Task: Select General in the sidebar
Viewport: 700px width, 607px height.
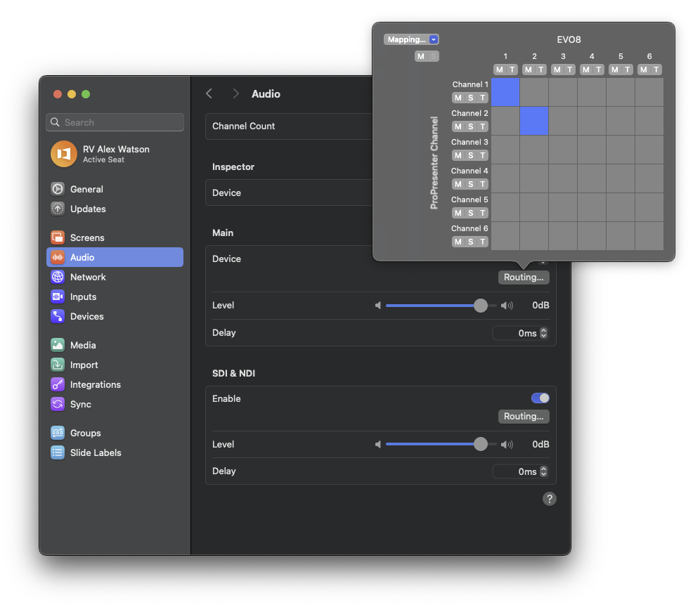Action: click(86, 189)
